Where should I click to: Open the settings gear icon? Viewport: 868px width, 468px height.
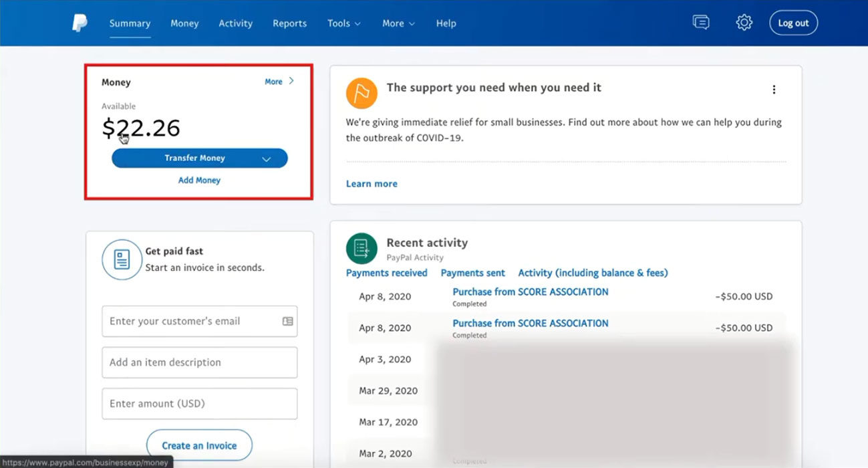tap(744, 23)
